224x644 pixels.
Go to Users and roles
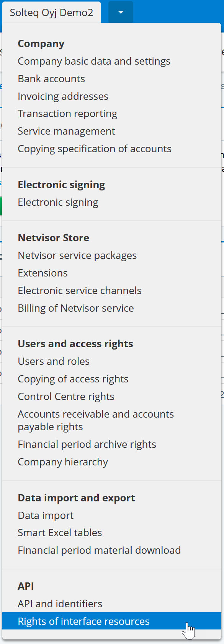pos(54,361)
